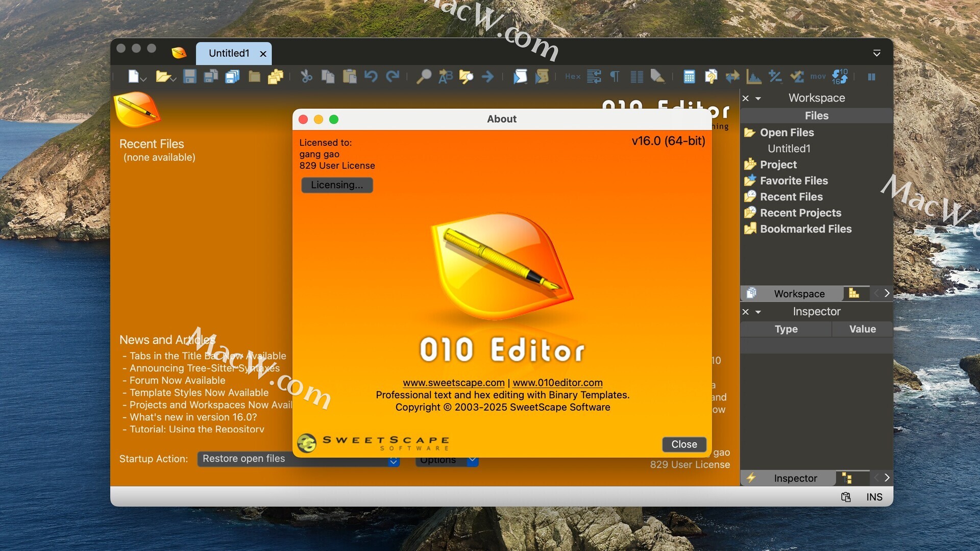The width and height of the screenshot is (980, 551).
Task: Click the mov disassembler icon
Action: coord(818,77)
